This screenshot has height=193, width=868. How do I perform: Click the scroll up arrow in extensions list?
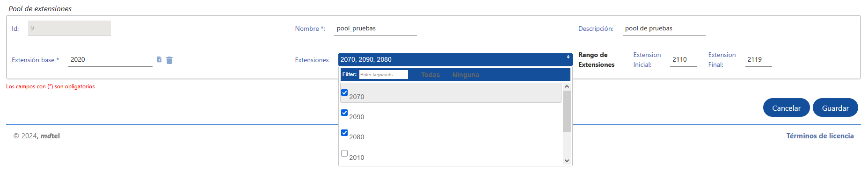point(567,86)
